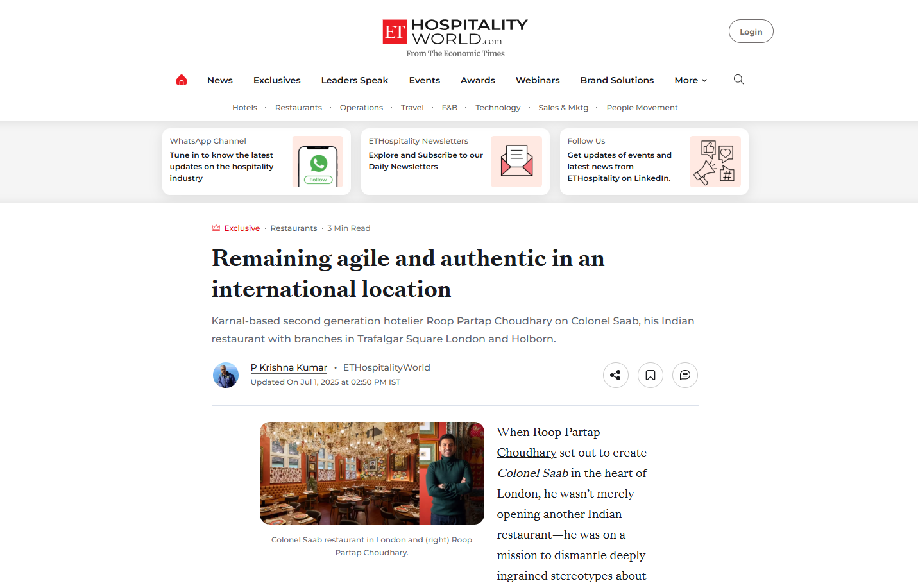Follow the Colonel Saab article link
Image resolution: width=918 pixels, height=588 pixels.
532,473
